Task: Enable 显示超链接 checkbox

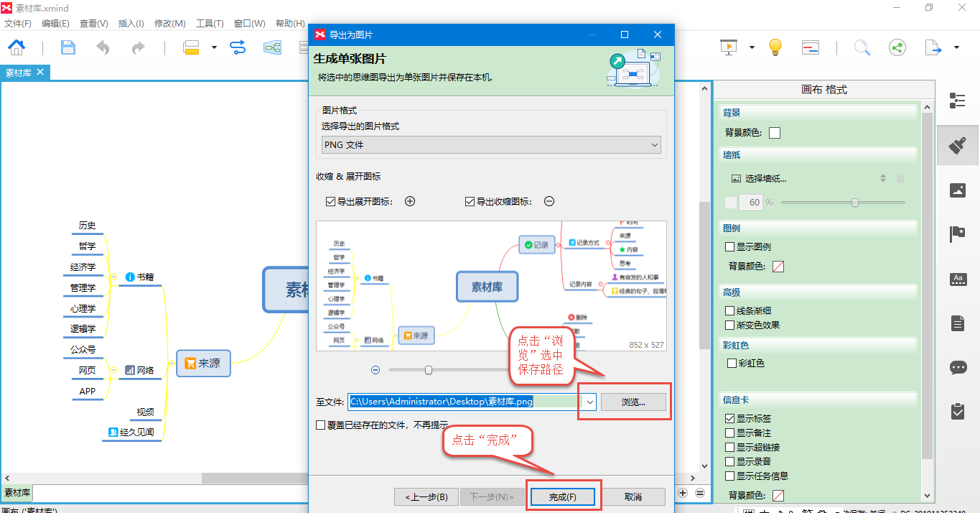Action: tap(730, 448)
